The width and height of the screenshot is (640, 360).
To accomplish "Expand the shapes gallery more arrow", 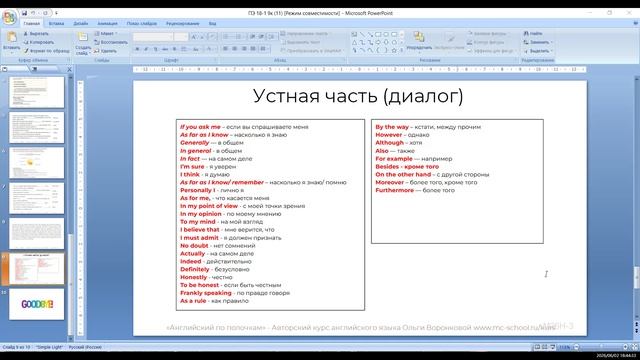I will (402, 50).
